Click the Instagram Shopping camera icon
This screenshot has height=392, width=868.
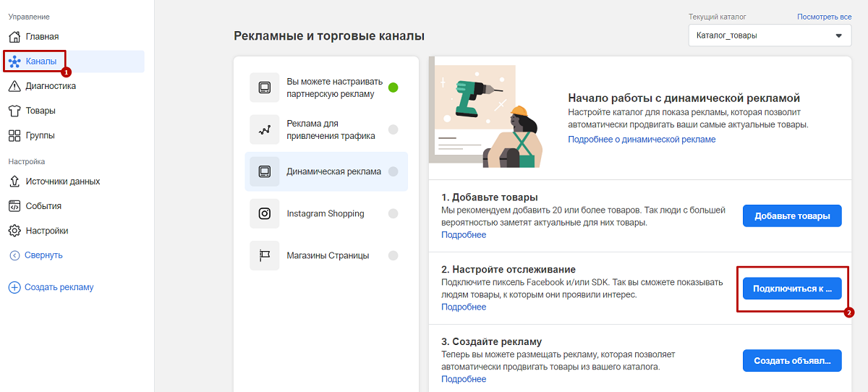pyautogui.click(x=265, y=213)
